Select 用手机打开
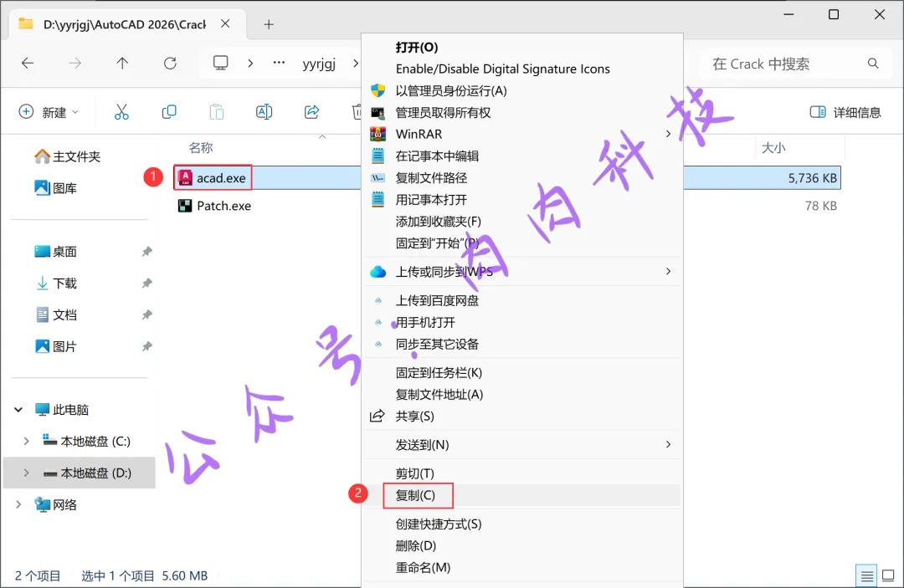This screenshot has width=904, height=588. (x=425, y=323)
